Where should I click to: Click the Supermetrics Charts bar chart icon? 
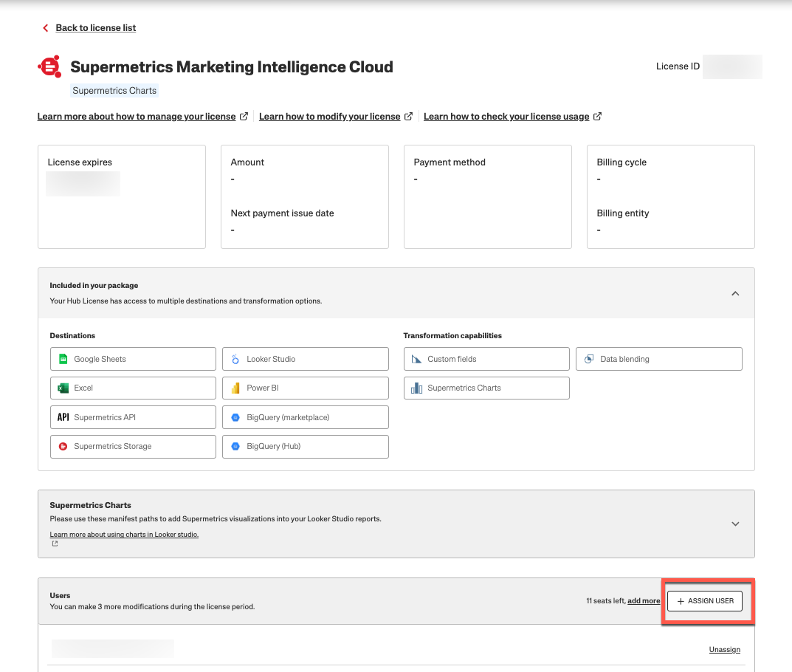(416, 388)
